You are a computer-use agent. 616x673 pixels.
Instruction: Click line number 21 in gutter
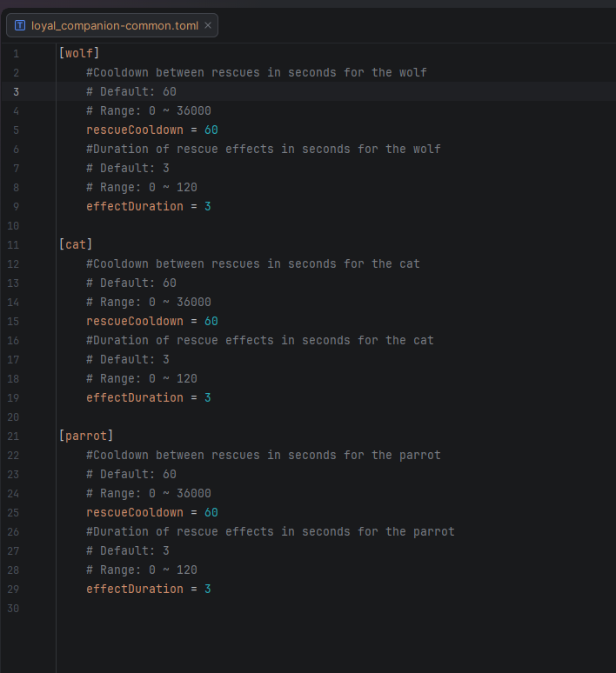point(13,436)
